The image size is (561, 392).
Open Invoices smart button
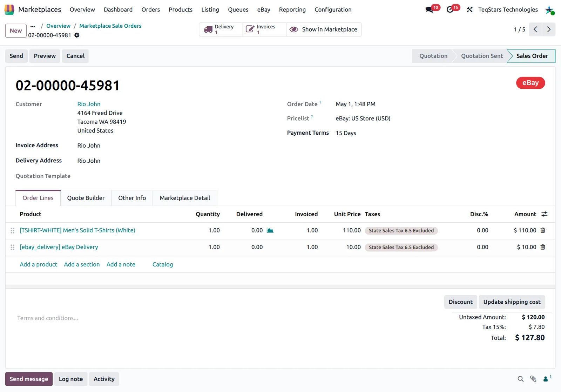coord(264,29)
